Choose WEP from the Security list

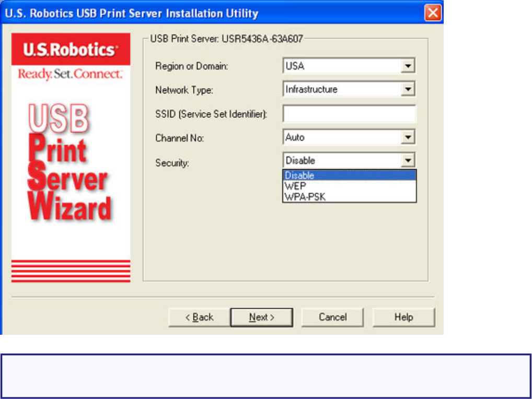tap(349, 186)
